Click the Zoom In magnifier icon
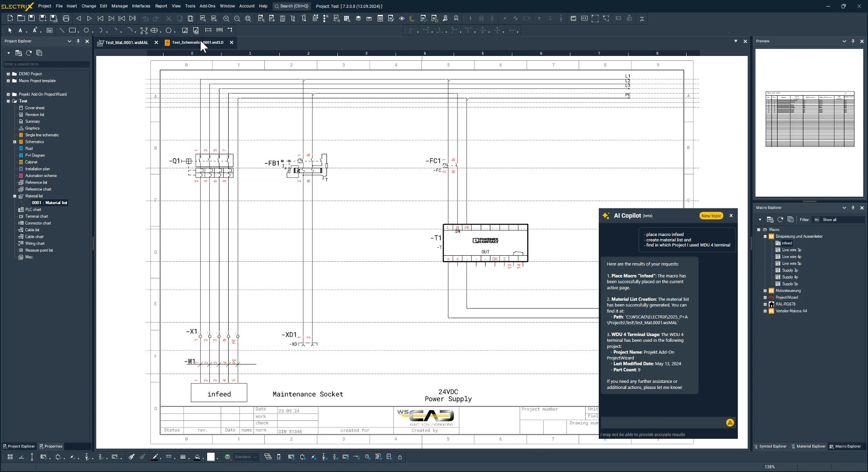Image resolution: width=868 pixels, height=472 pixels. [x=226, y=18]
